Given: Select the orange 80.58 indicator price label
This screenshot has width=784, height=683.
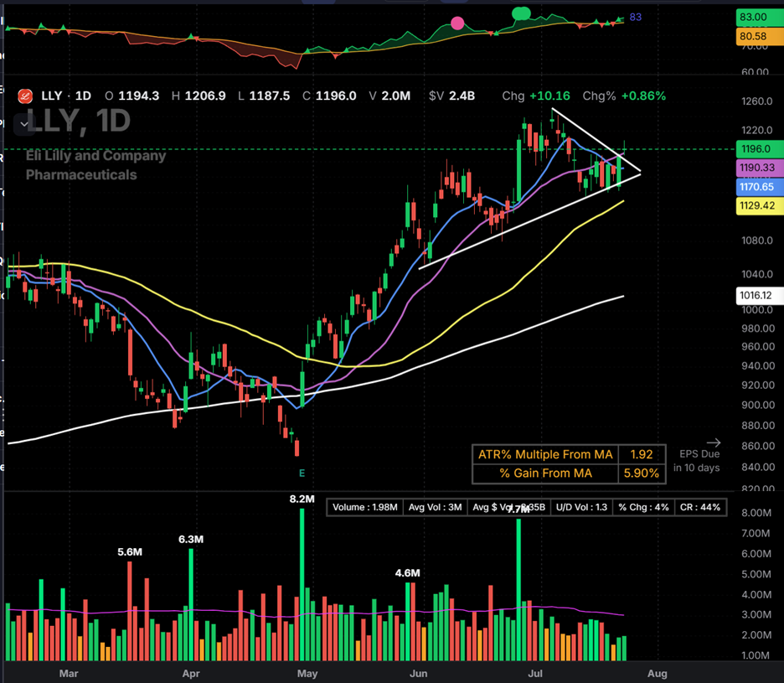Looking at the screenshot, I should click(x=760, y=36).
